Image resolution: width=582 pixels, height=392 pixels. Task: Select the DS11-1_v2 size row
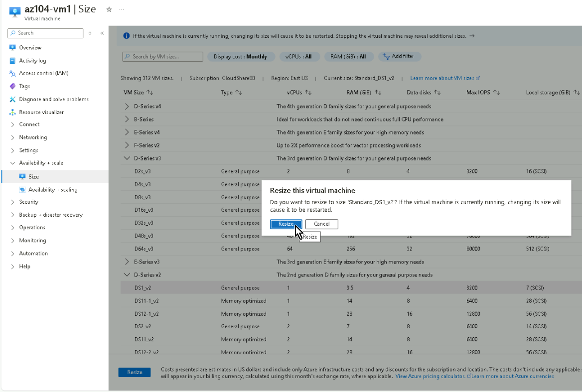pyautogui.click(x=351, y=301)
